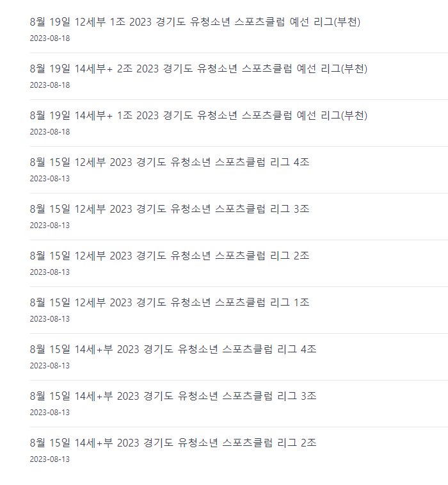Open the 8월 15일 14세+부 리그 2조 post
Screen dimensions: 448x485
173,443
